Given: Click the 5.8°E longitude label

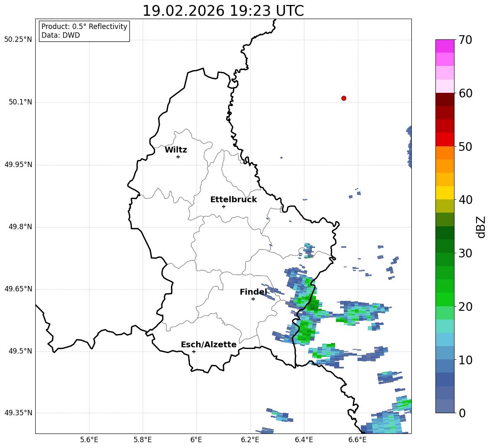Looking at the screenshot, I should [143, 440].
